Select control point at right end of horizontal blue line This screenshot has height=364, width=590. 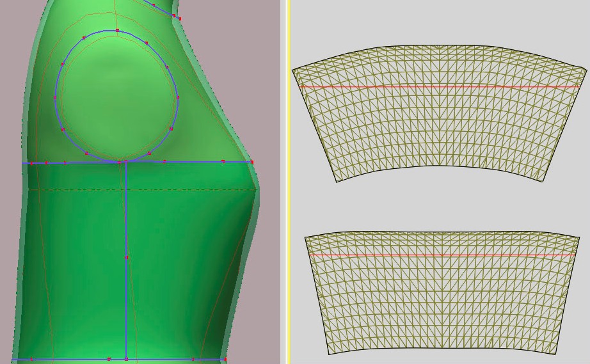[252, 162]
